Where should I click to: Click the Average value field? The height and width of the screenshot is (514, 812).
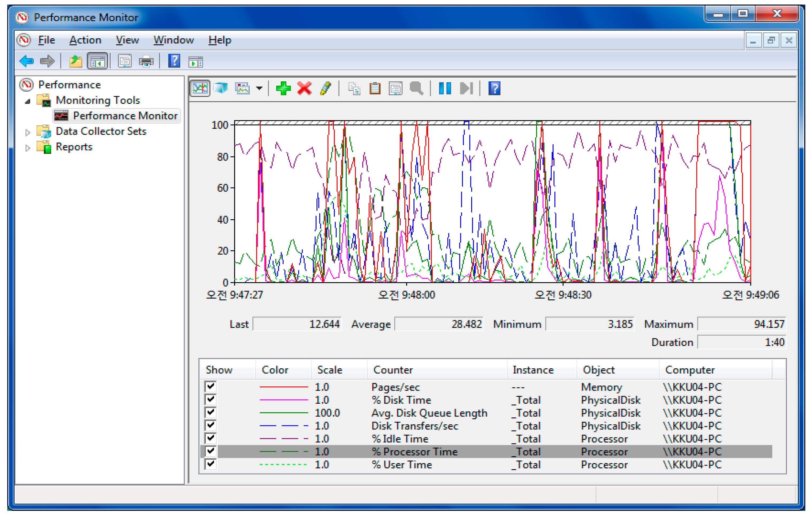439,324
